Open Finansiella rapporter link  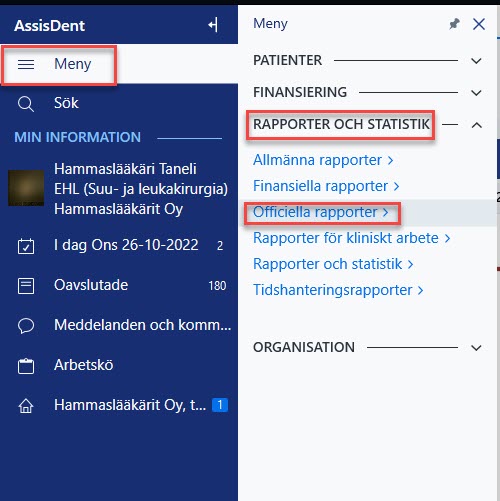[x=326, y=186]
